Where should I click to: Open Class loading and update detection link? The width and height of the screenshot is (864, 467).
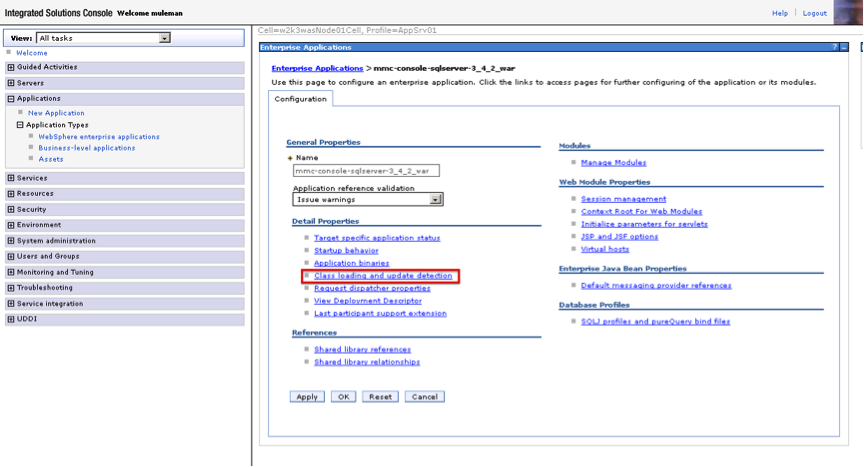[x=383, y=276]
